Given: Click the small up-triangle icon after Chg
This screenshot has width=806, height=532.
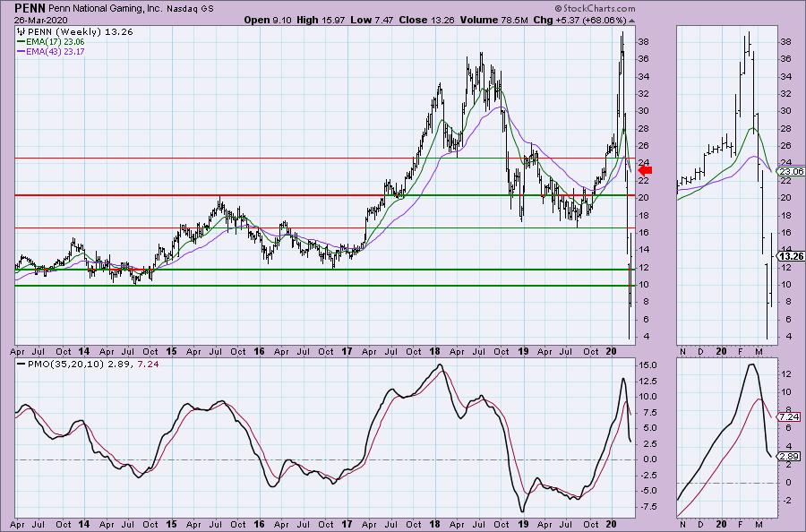Looking at the screenshot, I should pyautogui.click(x=631, y=21).
